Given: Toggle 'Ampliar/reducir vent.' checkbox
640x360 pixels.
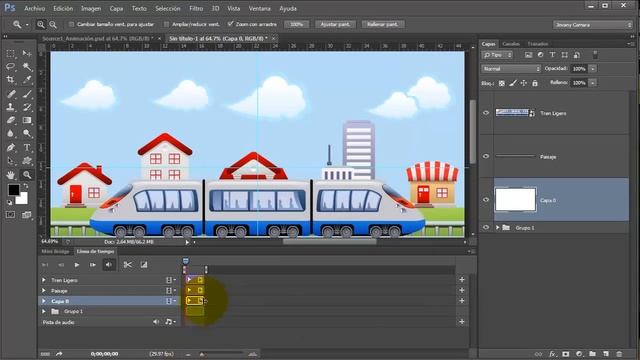Looking at the screenshot, I should pyautogui.click(x=166, y=24).
